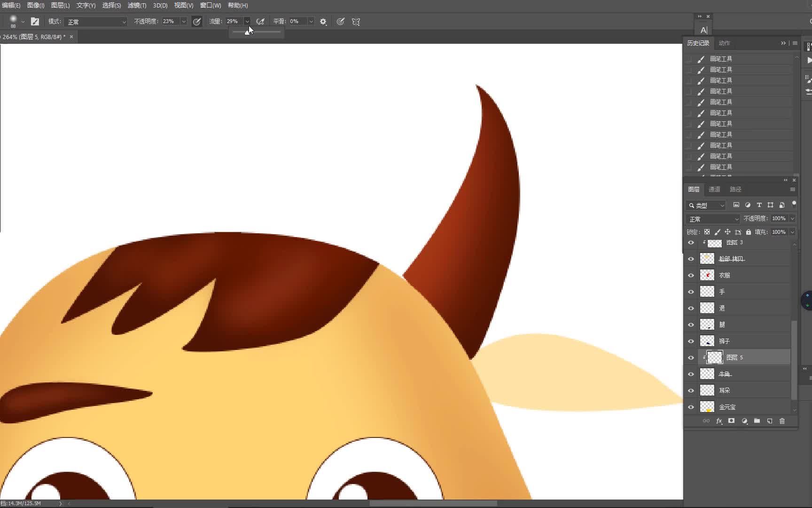This screenshot has height=508, width=812.
Task: Click the flow percentage input field
Action: coord(234,22)
